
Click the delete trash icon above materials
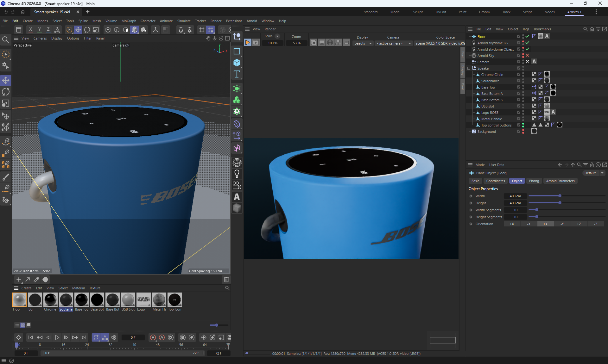(x=226, y=280)
